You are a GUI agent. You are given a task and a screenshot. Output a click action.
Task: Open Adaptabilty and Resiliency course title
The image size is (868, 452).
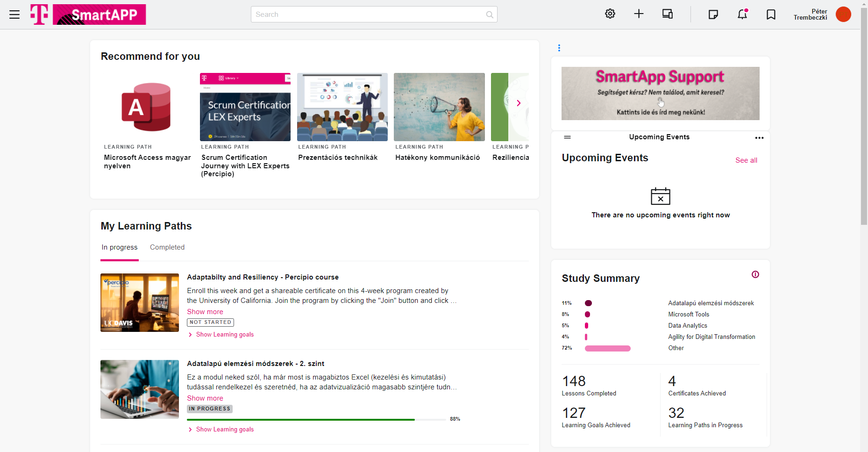coord(263,277)
